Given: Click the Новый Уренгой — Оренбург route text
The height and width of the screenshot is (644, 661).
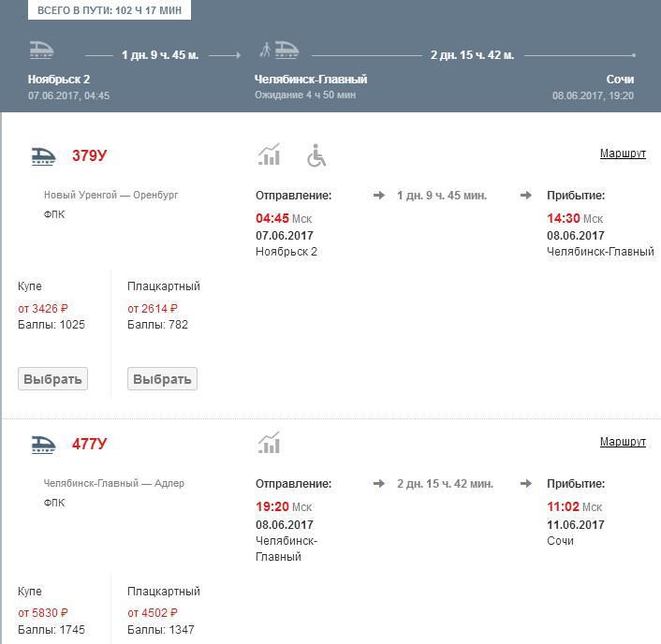Looking at the screenshot, I should click(110, 196).
